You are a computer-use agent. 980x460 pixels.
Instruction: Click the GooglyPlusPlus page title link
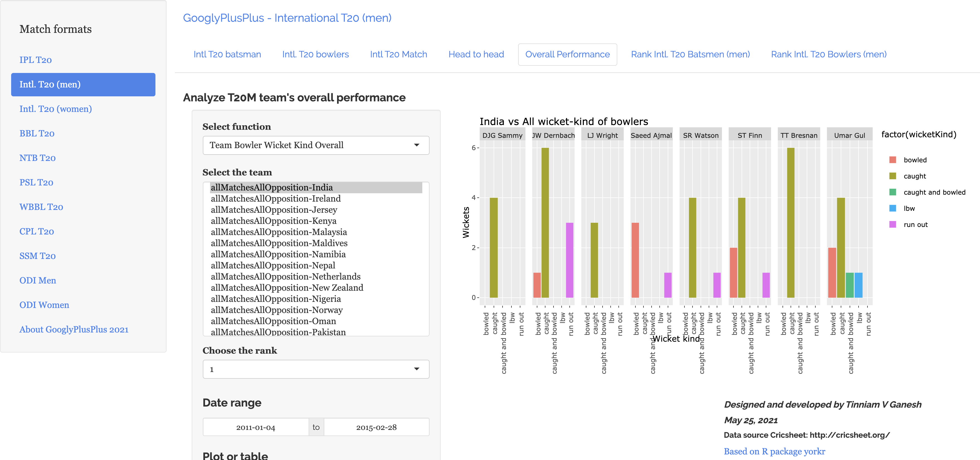pyautogui.click(x=287, y=18)
